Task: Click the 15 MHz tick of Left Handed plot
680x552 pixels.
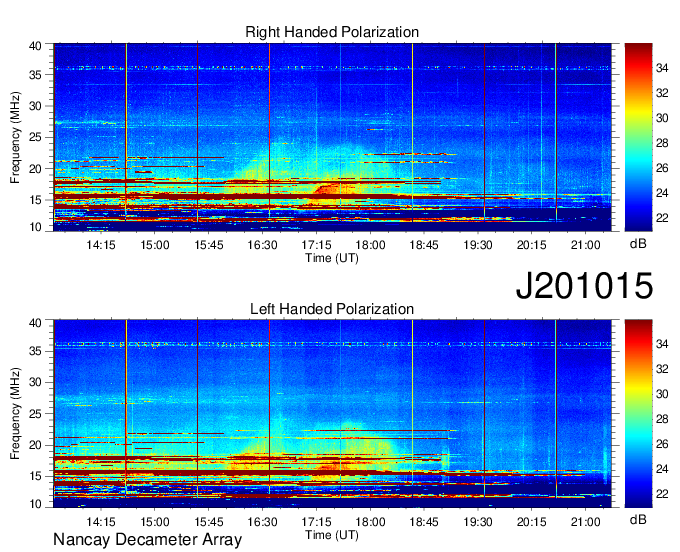Action: pos(35,477)
